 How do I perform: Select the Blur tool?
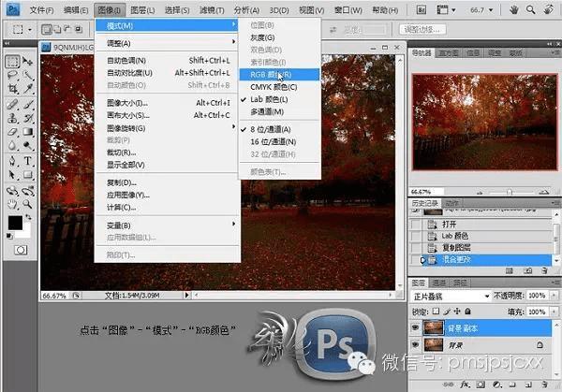12,145
